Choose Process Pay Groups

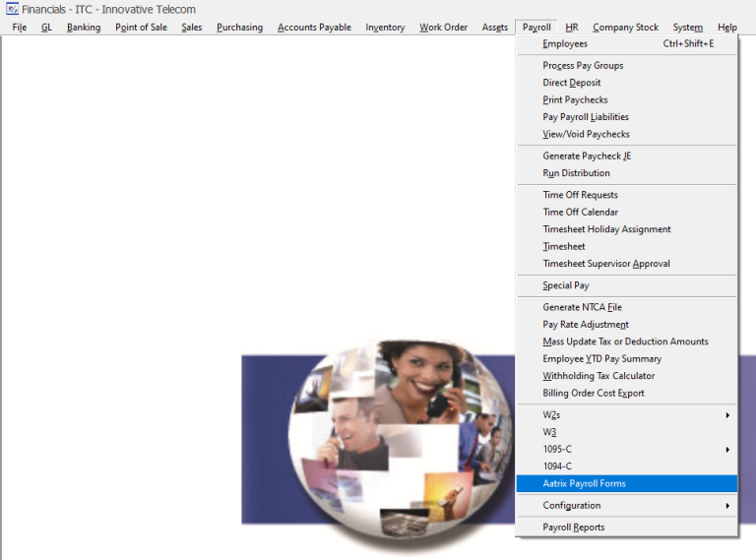583,66
